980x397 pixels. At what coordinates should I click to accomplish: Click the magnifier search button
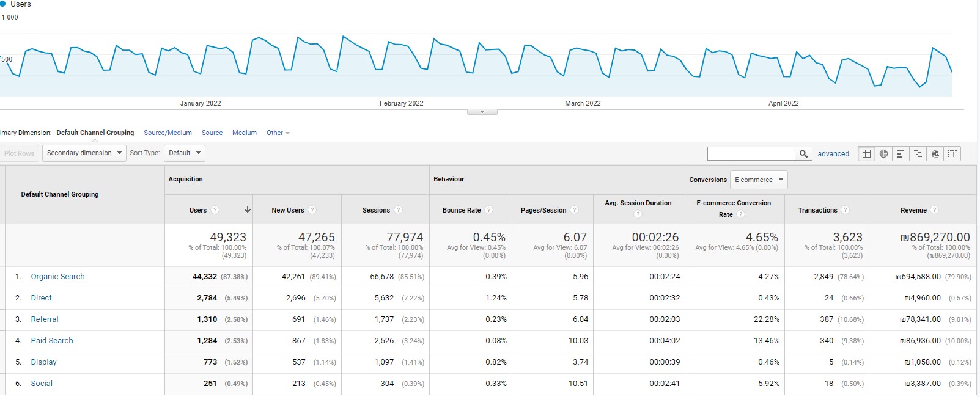[x=803, y=154]
